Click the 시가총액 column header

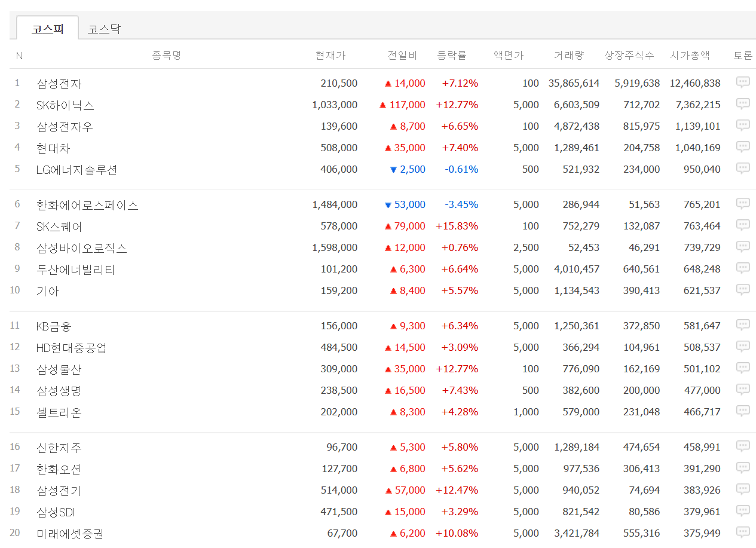pos(690,55)
